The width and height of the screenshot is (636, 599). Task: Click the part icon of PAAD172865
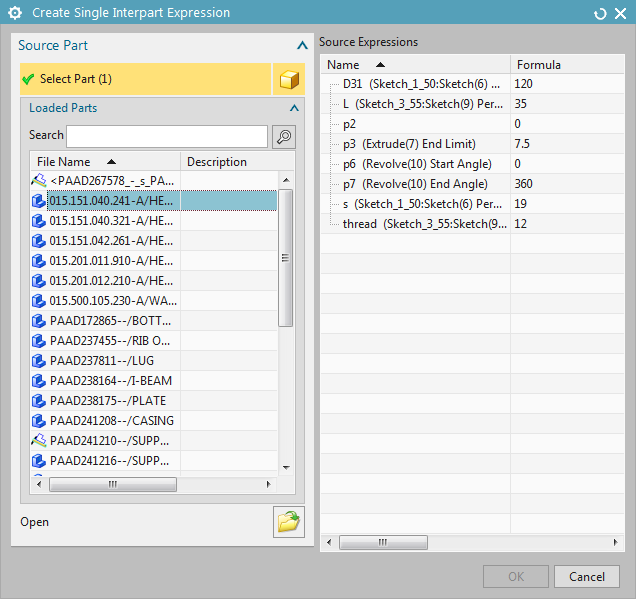39,320
